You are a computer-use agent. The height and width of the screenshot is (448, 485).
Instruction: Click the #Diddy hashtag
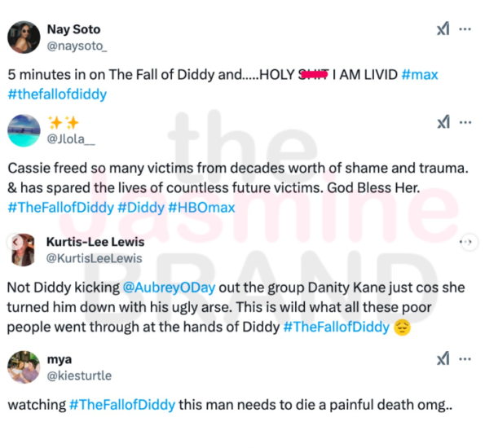[141, 208]
